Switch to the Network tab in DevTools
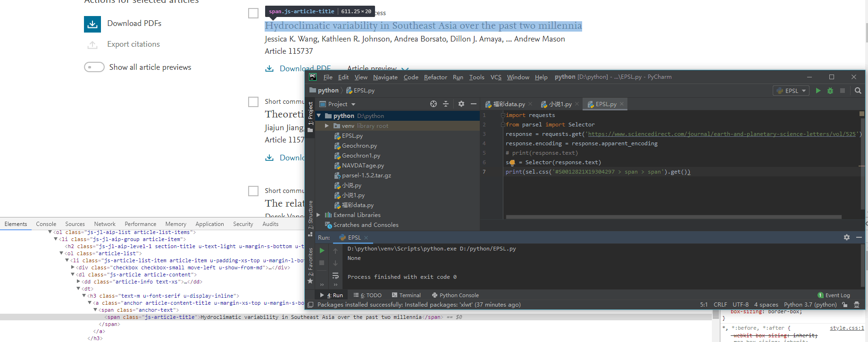 (x=105, y=224)
